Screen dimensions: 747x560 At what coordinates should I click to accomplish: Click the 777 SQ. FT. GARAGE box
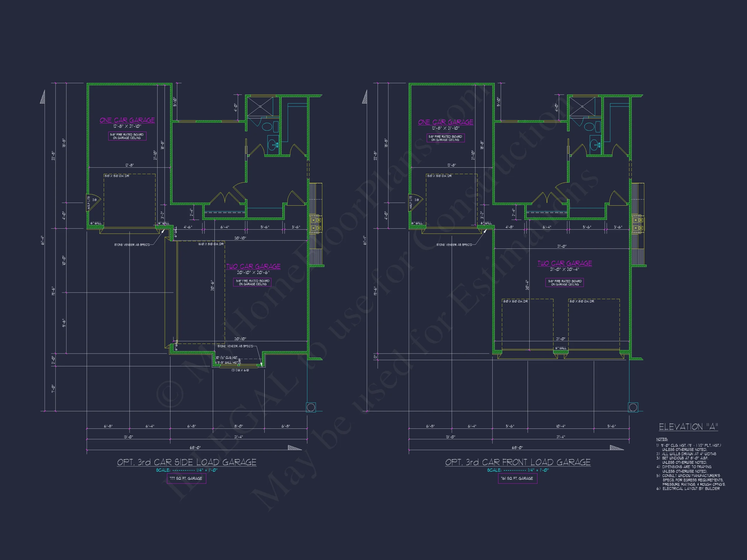[x=186, y=478]
